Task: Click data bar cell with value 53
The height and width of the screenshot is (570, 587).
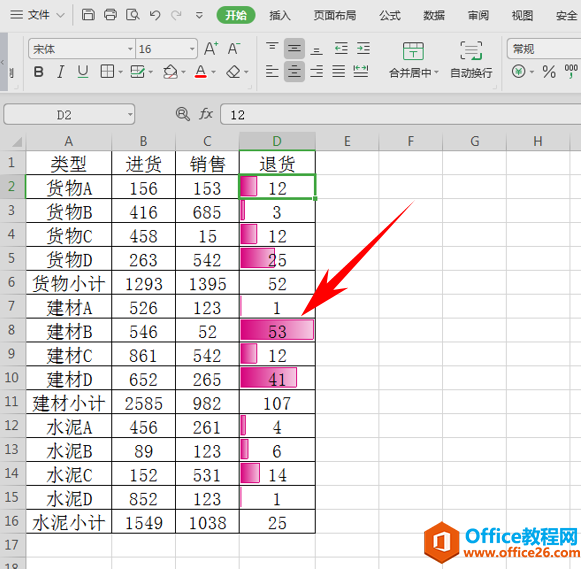Action: (x=277, y=330)
